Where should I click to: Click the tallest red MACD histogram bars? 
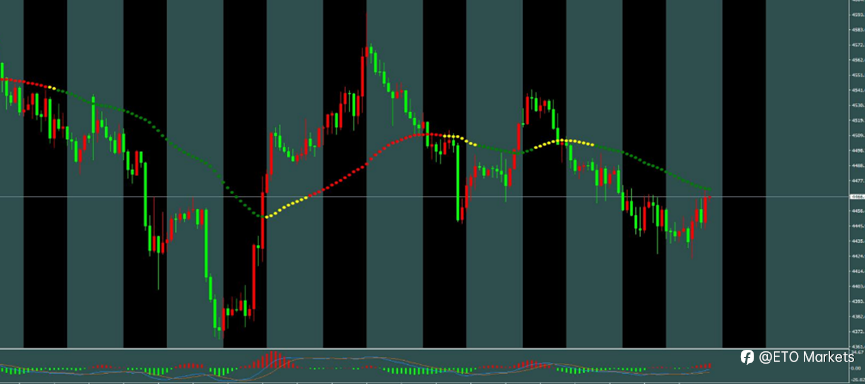(x=274, y=360)
